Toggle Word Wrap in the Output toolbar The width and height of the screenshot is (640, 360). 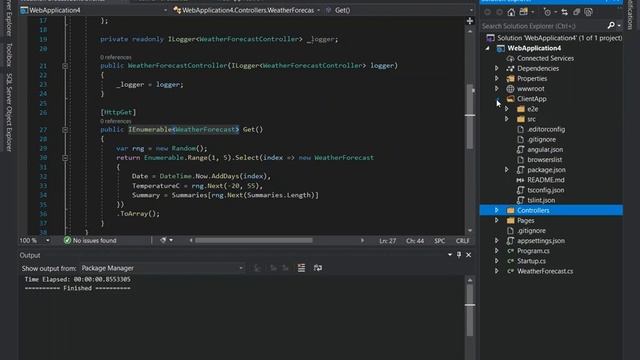click(x=318, y=268)
